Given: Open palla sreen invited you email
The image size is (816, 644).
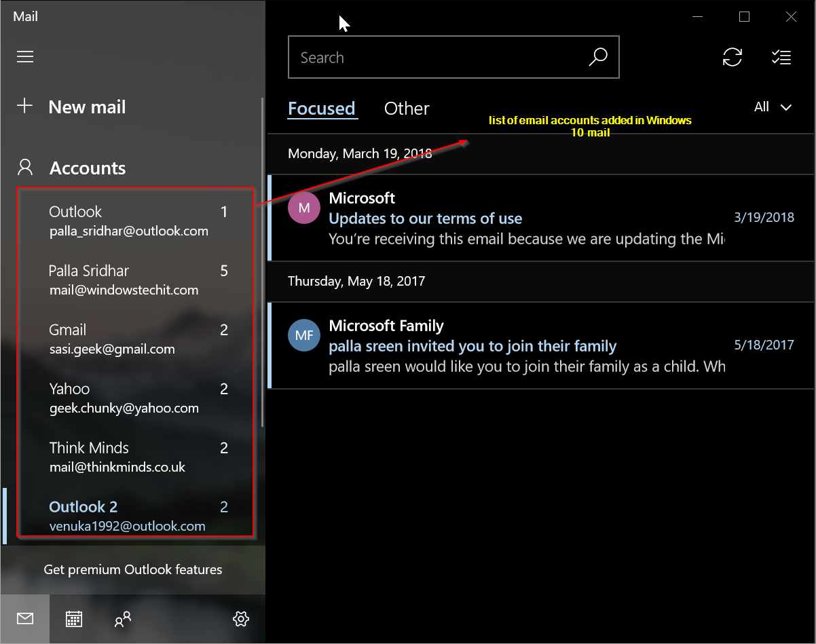Looking at the screenshot, I should pos(541,345).
